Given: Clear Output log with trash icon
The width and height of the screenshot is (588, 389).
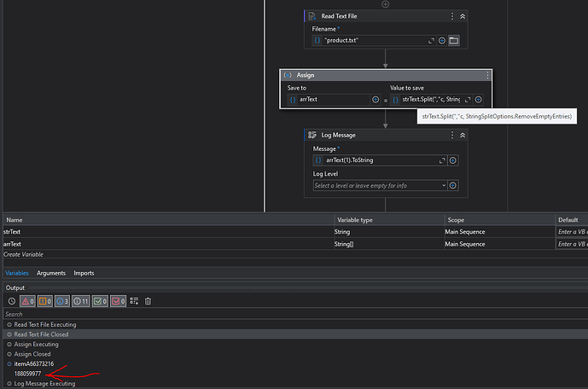Looking at the screenshot, I should (148, 301).
